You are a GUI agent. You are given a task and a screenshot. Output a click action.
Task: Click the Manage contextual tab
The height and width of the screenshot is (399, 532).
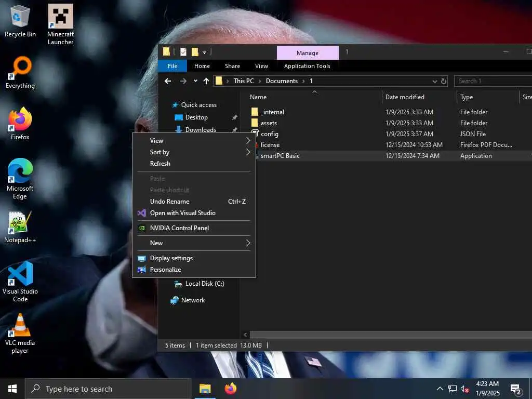pyautogui.click(x=308, y=53)
